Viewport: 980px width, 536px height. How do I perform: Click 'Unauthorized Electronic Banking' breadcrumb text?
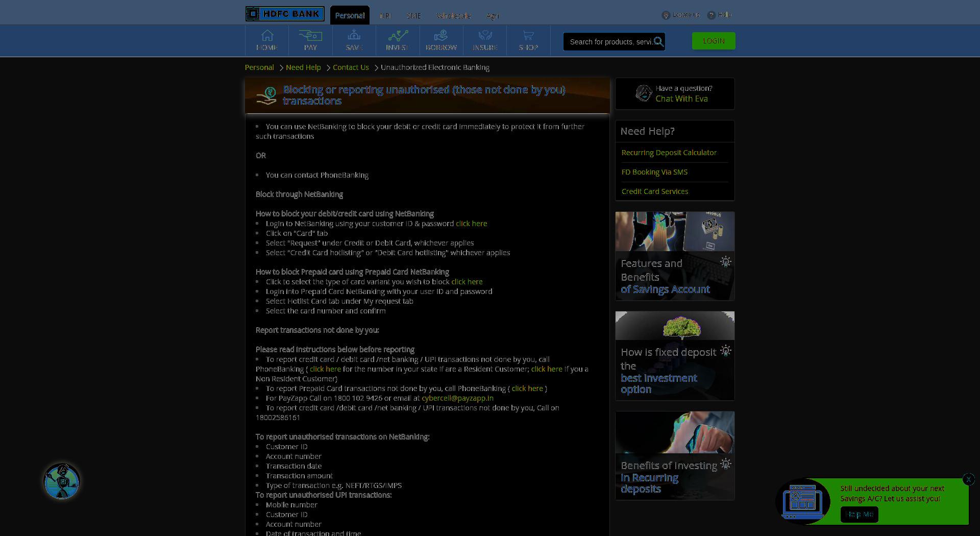pos(435,67)
